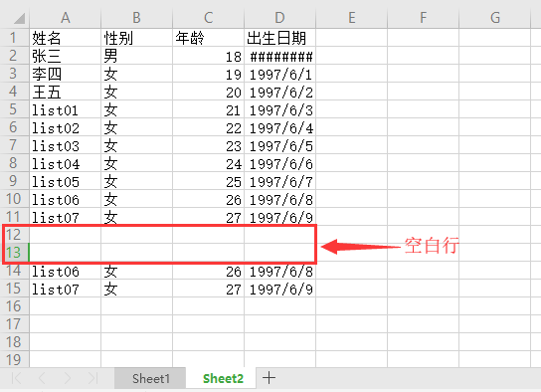
Task: Select the list03 cell
Action: (66, 145)
